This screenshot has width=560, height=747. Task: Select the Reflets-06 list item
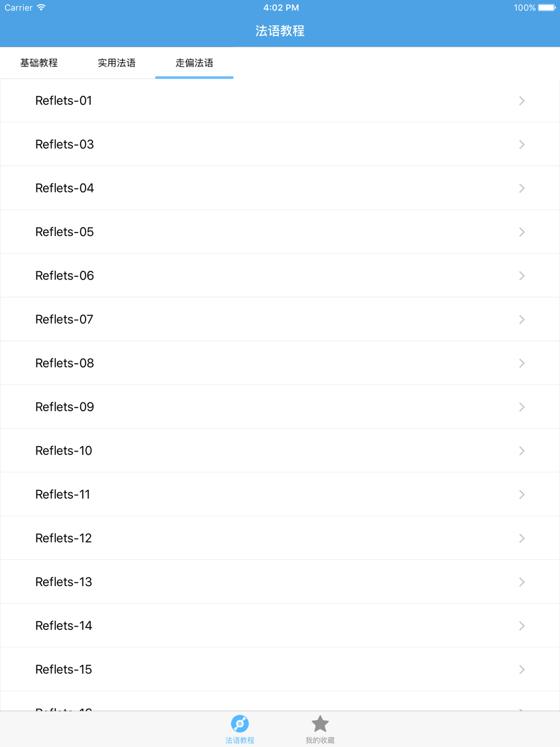pyautogui.click(x=280, y=276)
